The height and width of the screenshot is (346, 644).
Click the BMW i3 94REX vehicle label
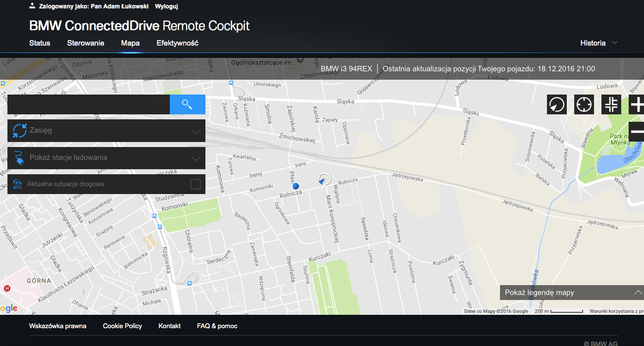click(347, 69)
